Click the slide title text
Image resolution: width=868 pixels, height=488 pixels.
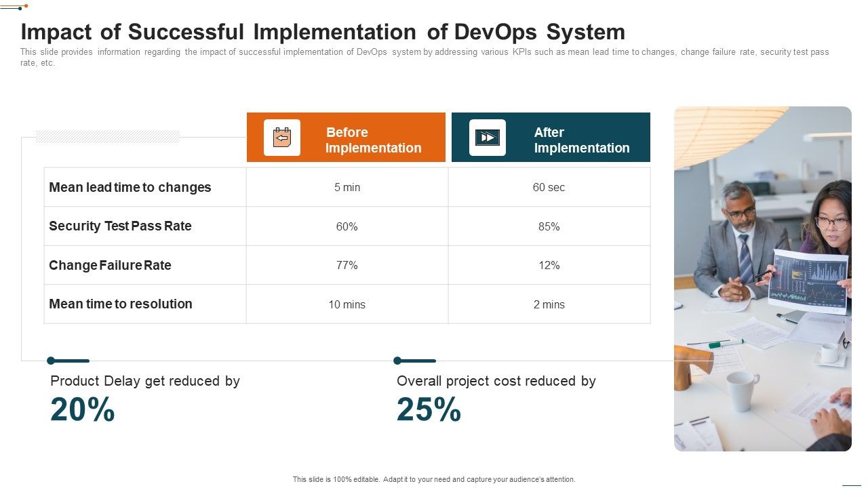click(323, 32)
